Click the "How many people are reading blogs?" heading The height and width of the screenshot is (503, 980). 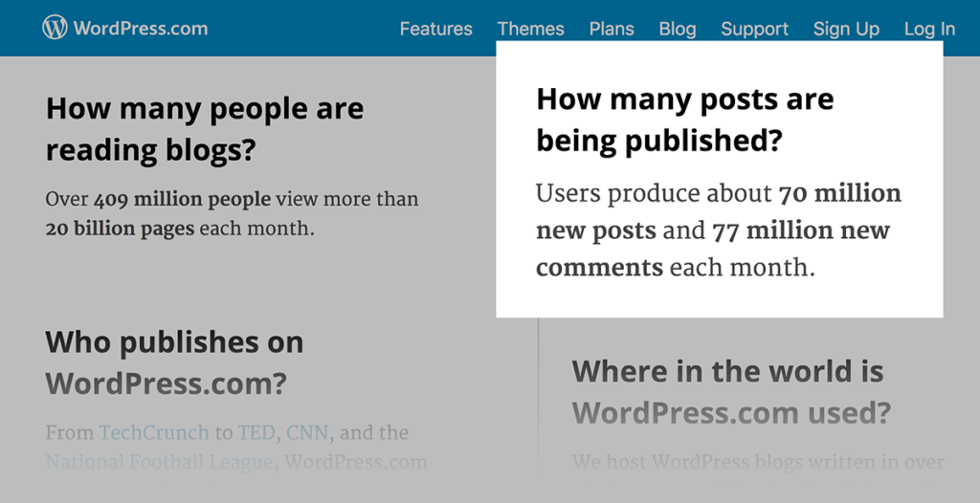(x=204, y=129)
